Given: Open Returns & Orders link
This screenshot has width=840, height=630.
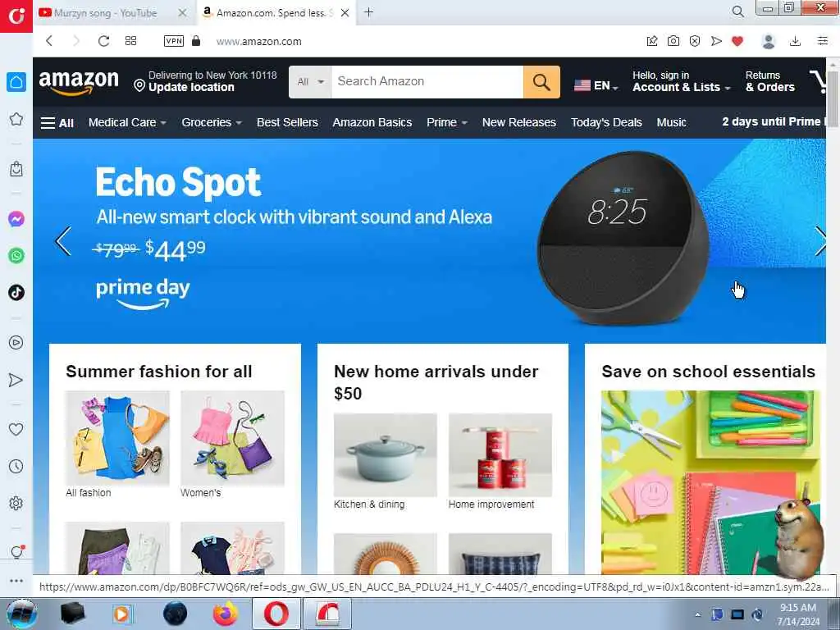Looking at the screenshot, I should (769, 81).
